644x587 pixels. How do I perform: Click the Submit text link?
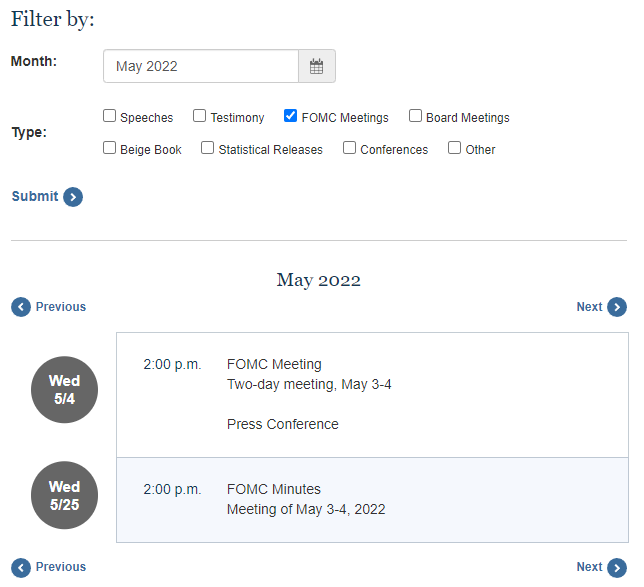coord(35,196)
